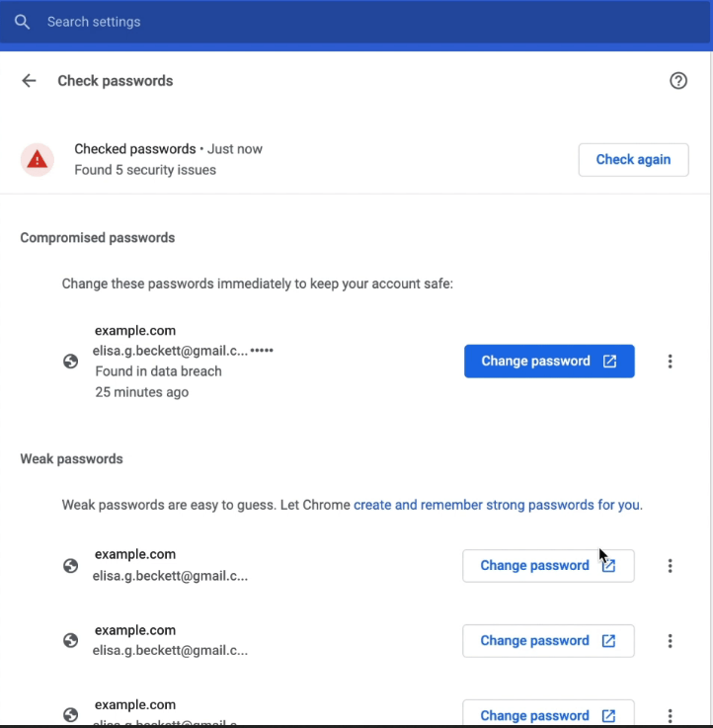The height and width of the screenshot is (728, 713).
Task: Open three-dot menu for third weak password
Action: point(671,715)
